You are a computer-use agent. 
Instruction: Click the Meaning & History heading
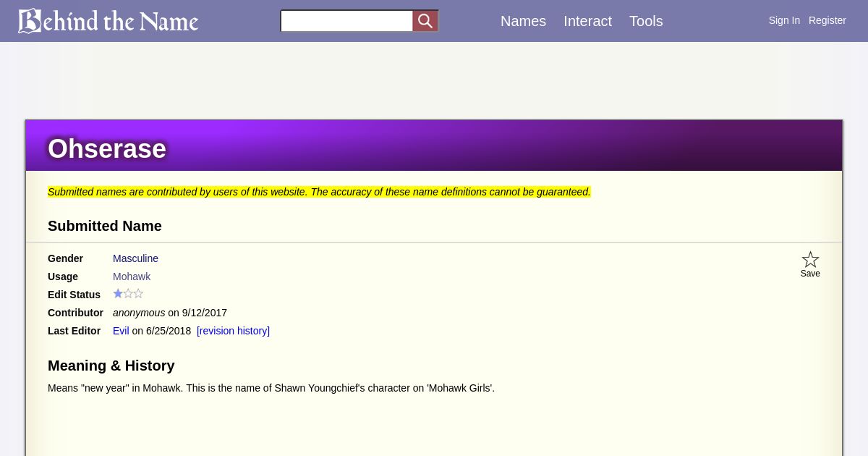click(111, 366)
